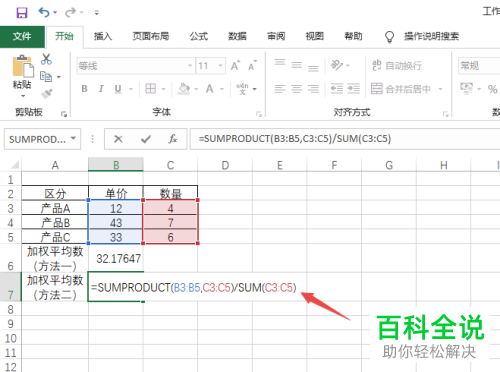Confirm formula with checkmark
500x372 pixels.
[x=146, y=139]
